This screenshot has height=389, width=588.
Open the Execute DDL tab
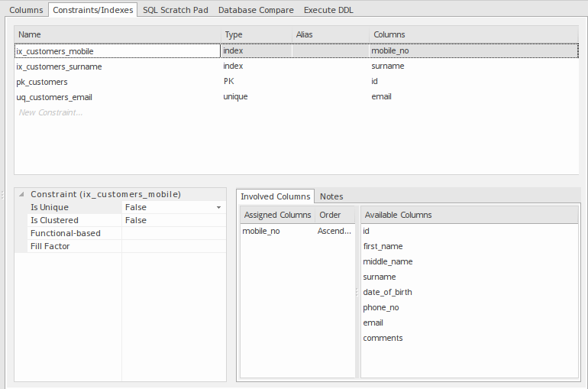(328, 10)
